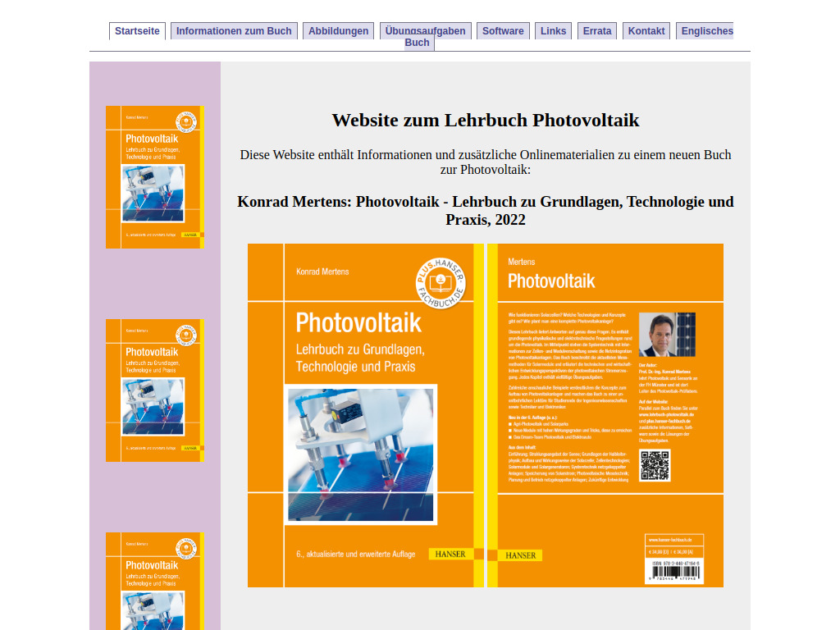This screenshot has height=630, width=840.
Task: Switch to the Abbildungen tab
Action: (x=338, y=30)
